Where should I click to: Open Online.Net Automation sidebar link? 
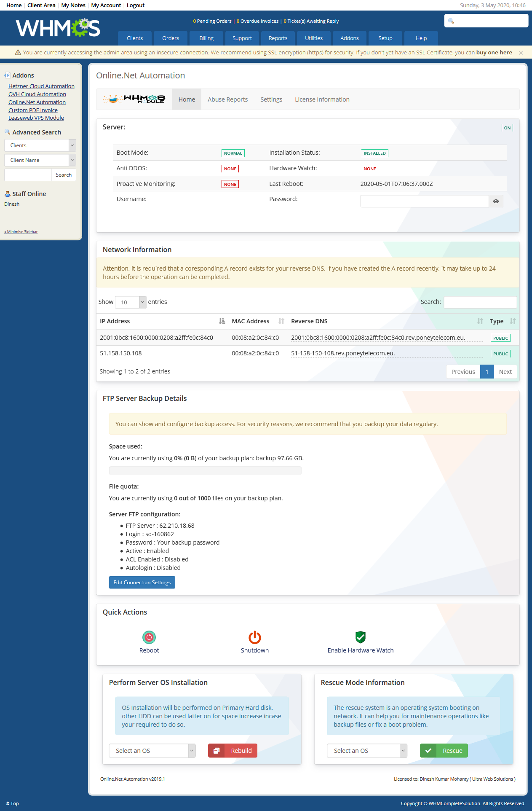coord(37,102)
